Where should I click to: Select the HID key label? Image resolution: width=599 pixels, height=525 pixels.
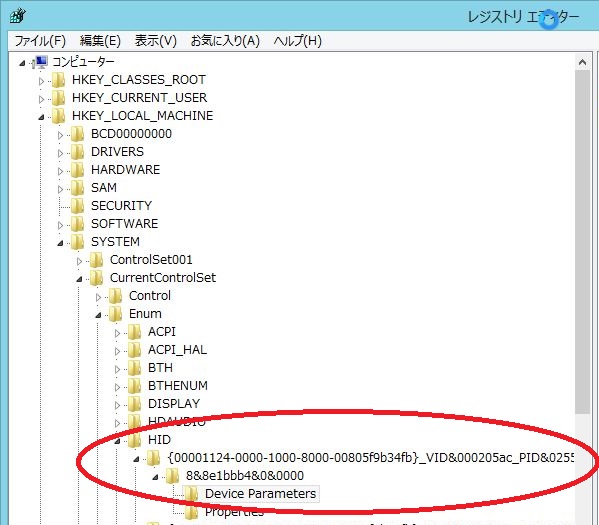(x=159, y=440)
